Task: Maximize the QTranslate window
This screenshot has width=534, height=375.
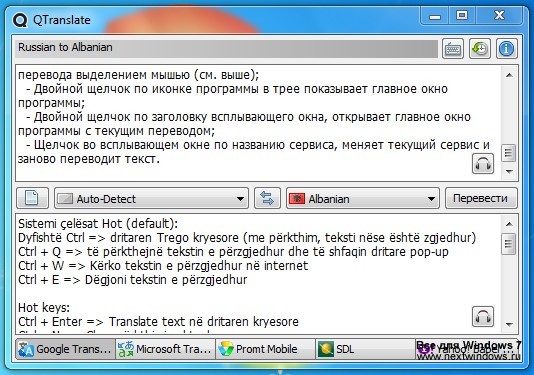Action: pyautogui.click(x=462, y=16)
